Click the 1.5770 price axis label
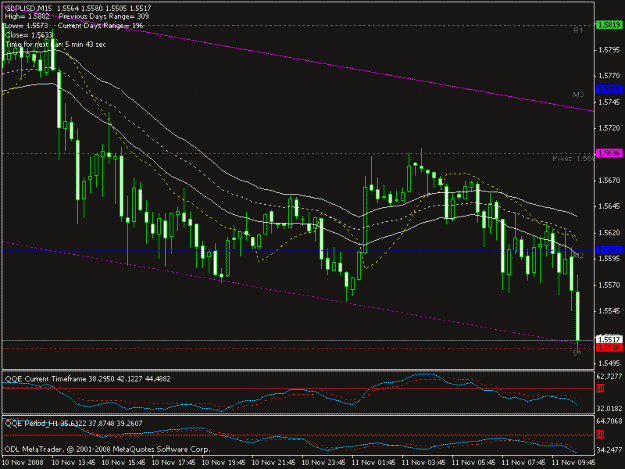Viewport: 625px width, 469px height. (609, 75)
